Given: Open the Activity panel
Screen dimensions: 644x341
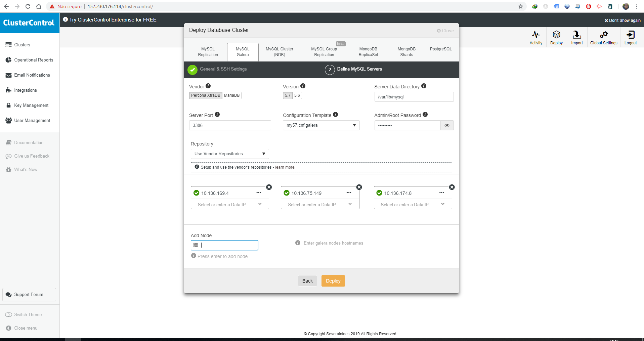Looking at the screenshot, I should tap(535, 37).
